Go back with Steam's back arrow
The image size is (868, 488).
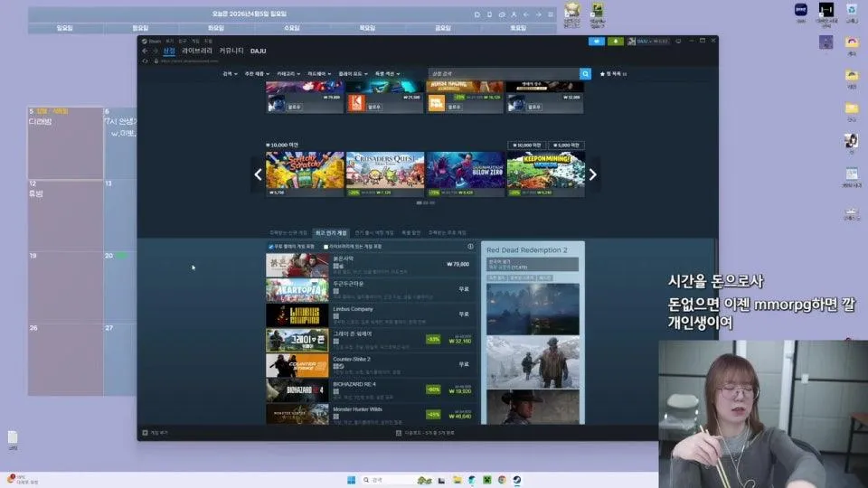pos(144,52)
